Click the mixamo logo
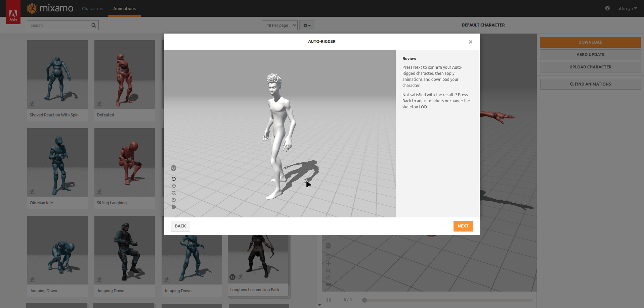Screen dimensions: 644x308 pos(50,8)
